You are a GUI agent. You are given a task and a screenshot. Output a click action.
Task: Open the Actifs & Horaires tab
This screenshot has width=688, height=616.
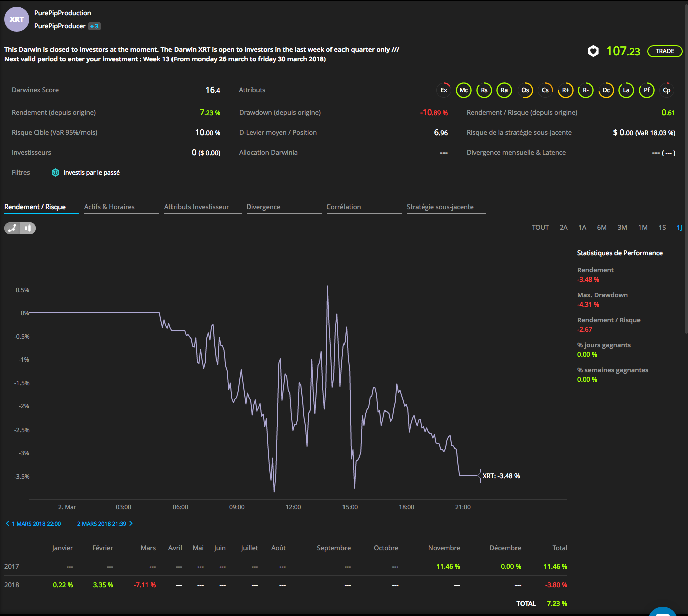coord(109,207)
